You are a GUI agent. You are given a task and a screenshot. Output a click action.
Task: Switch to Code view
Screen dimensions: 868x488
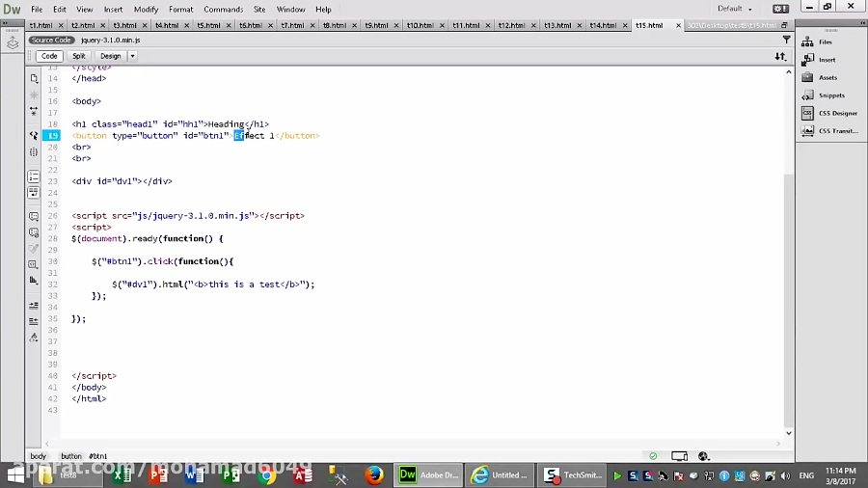[49, 56]
